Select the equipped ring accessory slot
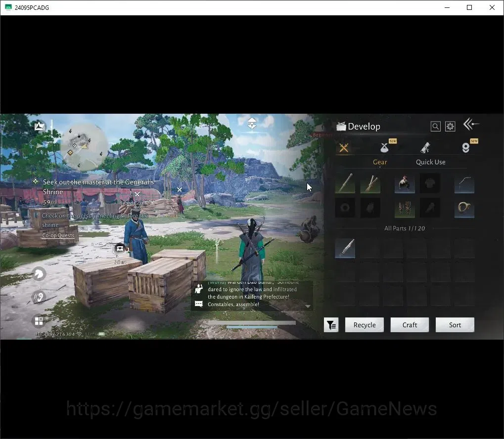This screenshot has width=504, height=439. click(464, 208)
